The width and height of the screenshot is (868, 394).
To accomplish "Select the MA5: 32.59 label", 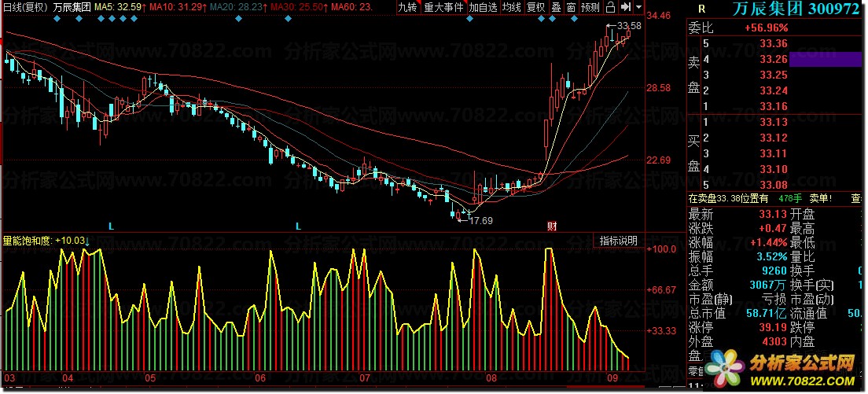I will 120,7.
